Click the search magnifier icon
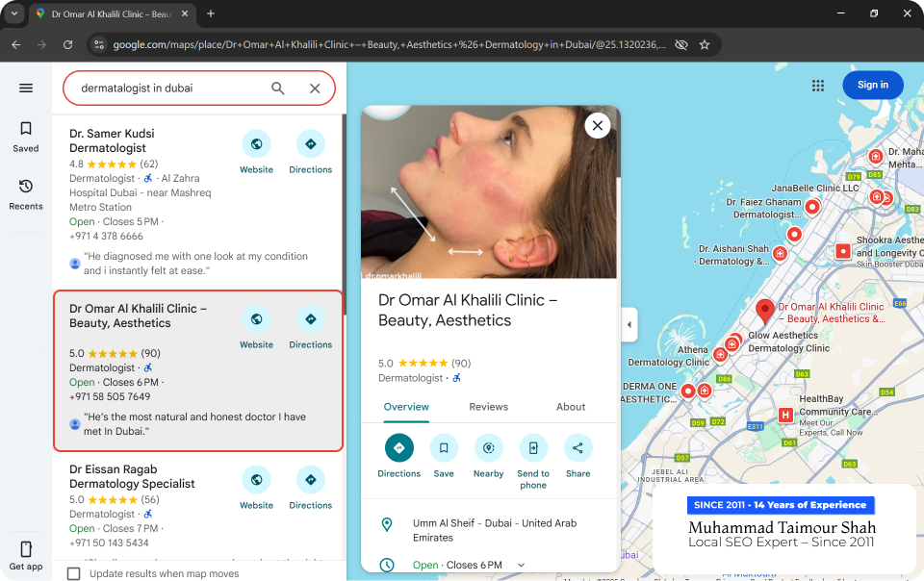This screenshot has width=924, height=581. pos(278,88)
